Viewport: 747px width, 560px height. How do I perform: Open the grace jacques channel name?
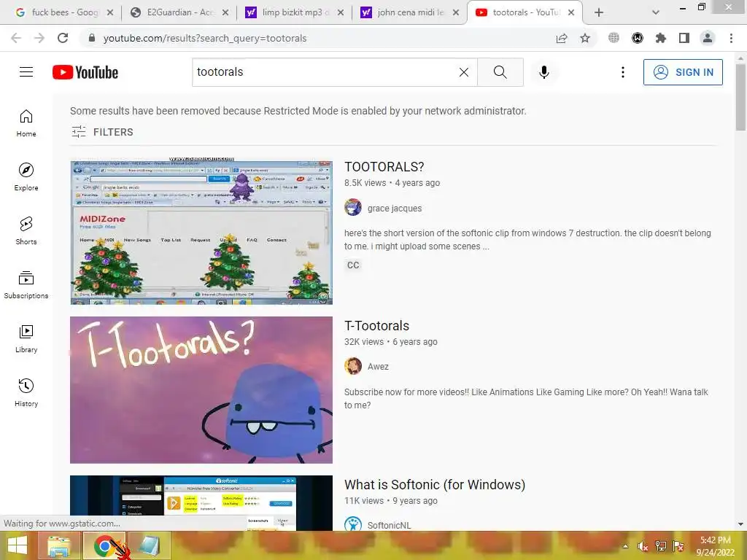coord(395,208)
